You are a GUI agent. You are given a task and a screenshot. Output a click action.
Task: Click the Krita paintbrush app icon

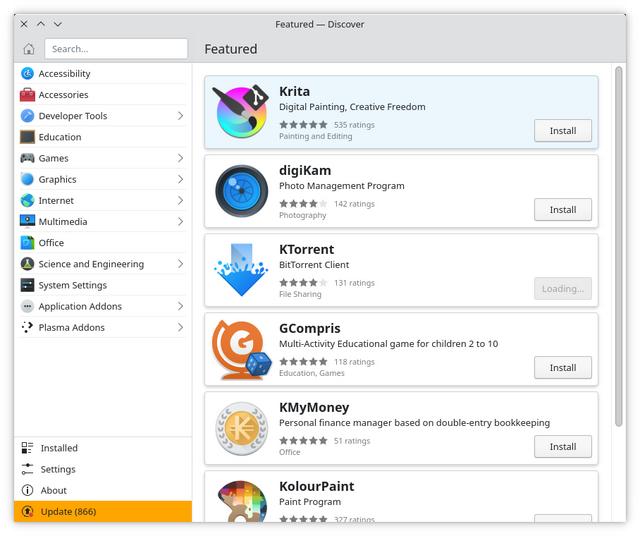point(241,111)
